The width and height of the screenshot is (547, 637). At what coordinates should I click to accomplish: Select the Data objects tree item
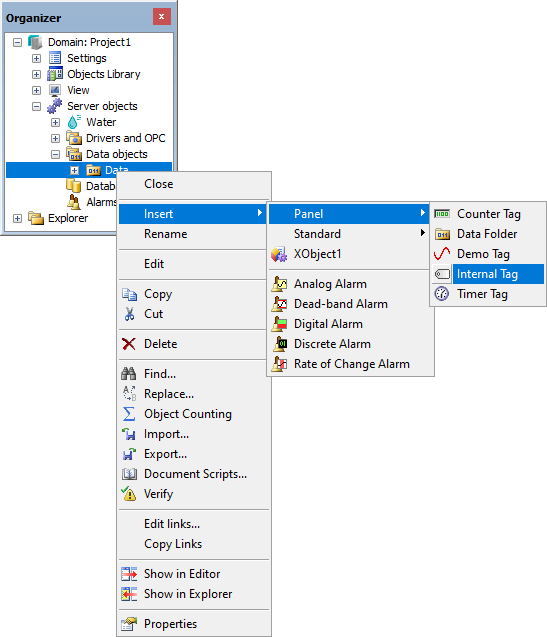117,154
